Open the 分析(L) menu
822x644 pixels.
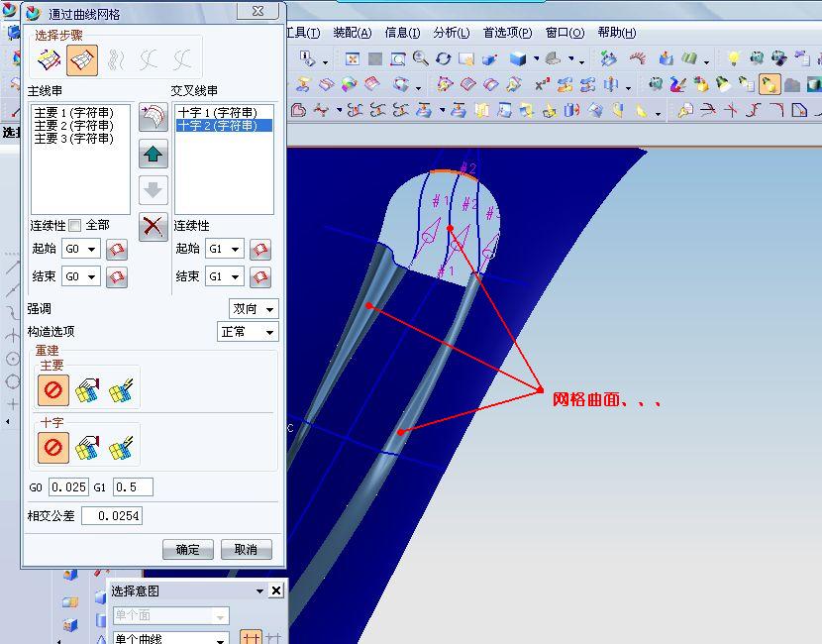[x=452, y=33]
